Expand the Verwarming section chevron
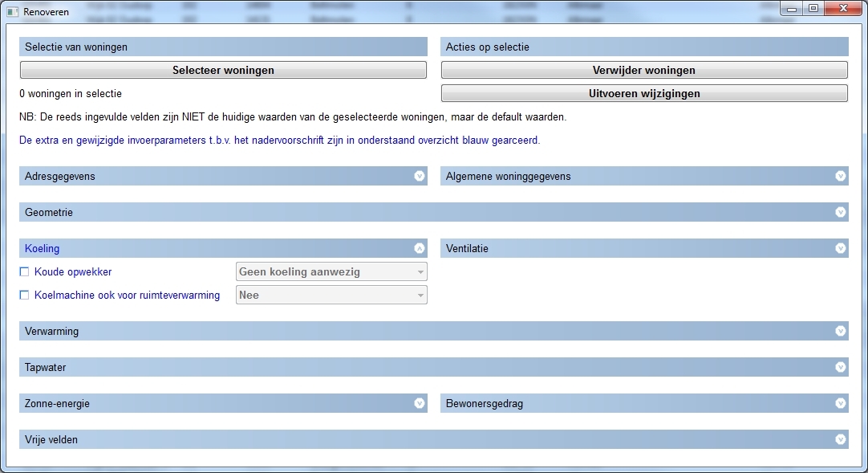Viewport: 868px width, 473px height. pyautogui.click(x=840, y=331)
